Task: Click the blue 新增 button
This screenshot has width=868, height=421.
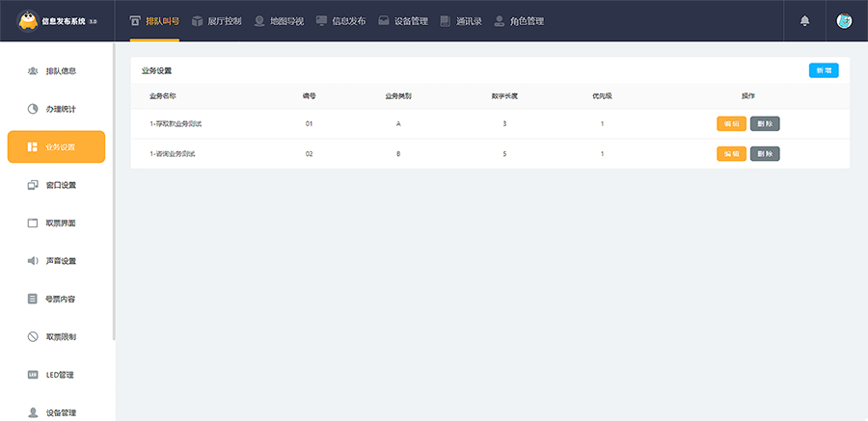Action: click(824, 70)
